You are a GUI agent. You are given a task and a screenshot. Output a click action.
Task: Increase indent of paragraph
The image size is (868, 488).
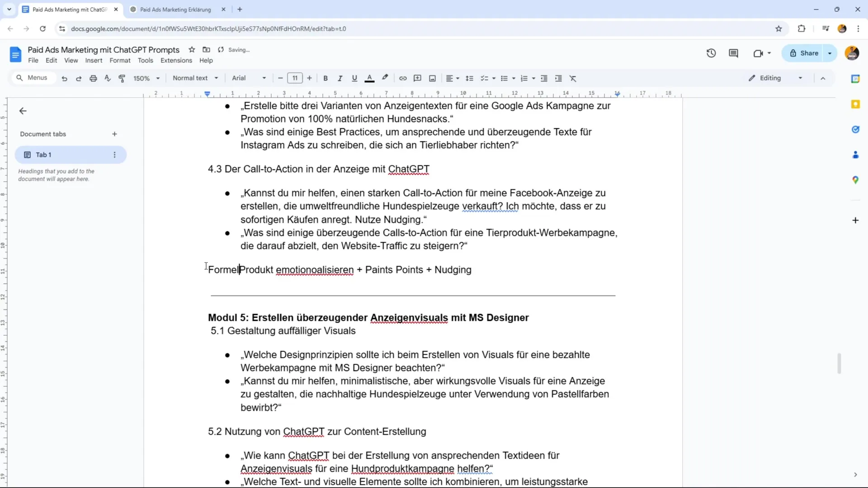click(559, 78)
